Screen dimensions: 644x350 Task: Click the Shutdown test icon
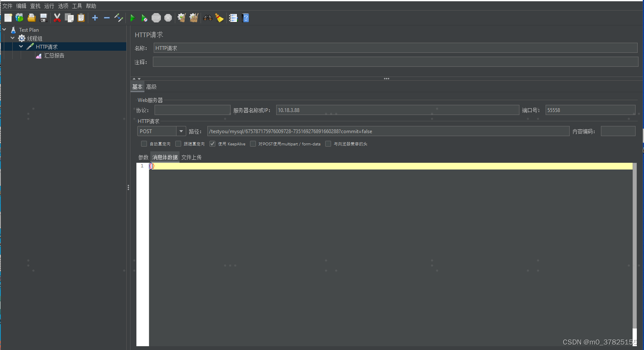(x=168, y=18)
